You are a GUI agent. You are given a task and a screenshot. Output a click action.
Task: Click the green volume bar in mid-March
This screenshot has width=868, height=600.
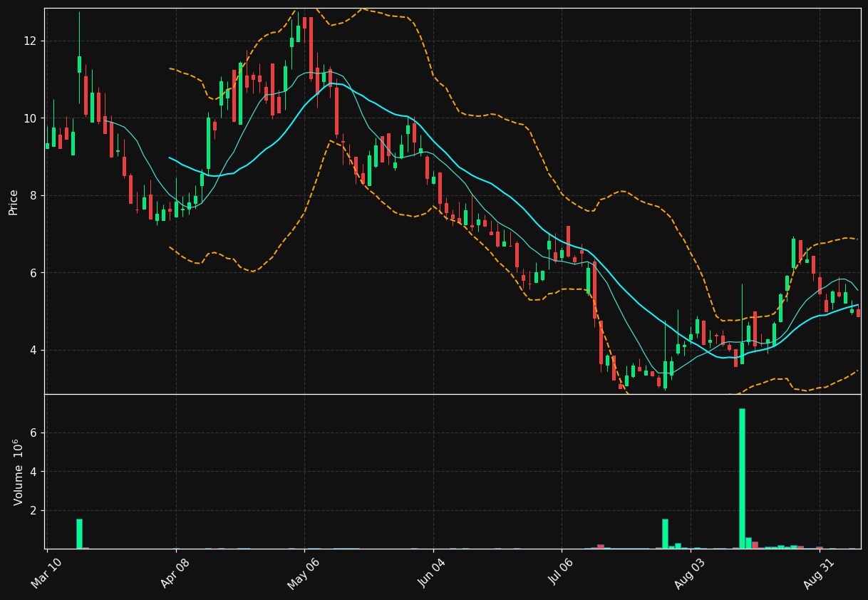tap(79, 534)
